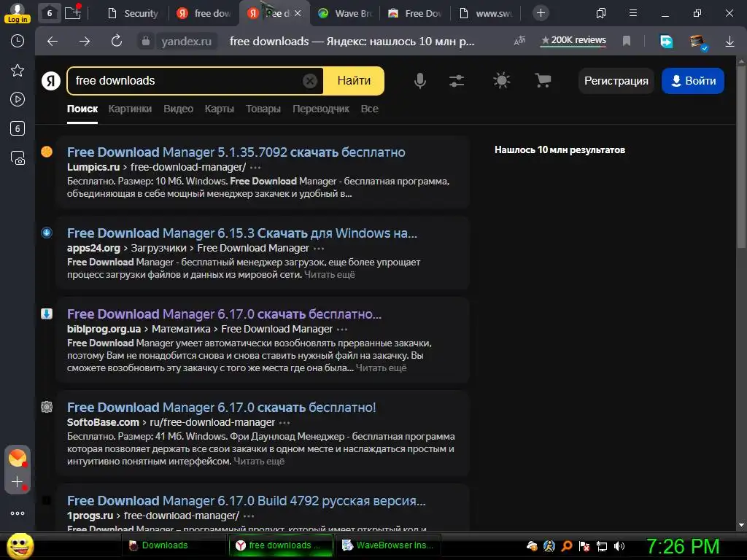The height and width of the screenshot is (560, 747).
Task: Click the Log in profile icon
Action: [18, 12]
